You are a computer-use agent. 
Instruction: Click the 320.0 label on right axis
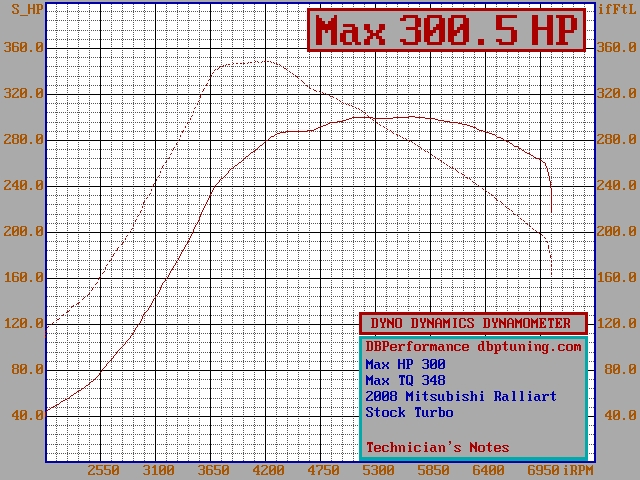616,93
